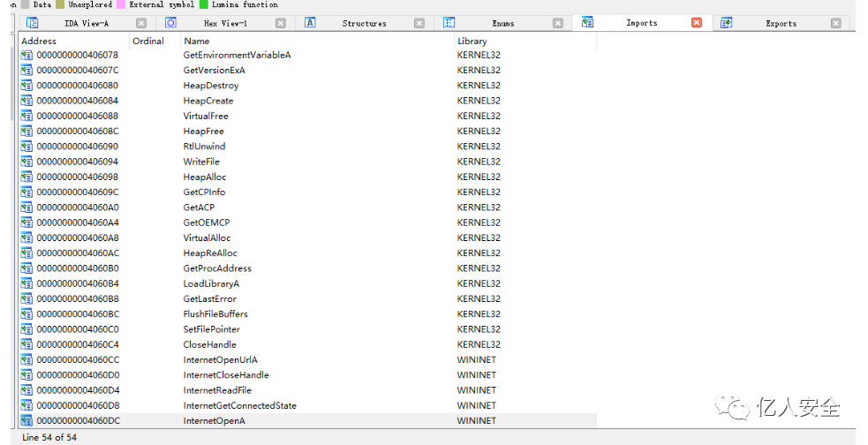Screen dimensions: 868x445
Task: Click address 00000000004060DC
Action: [79, 420]
